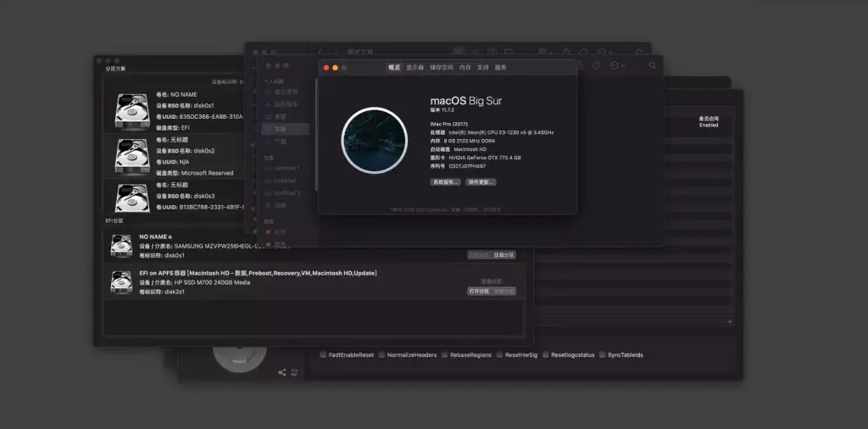Viewport: 868px width, 429px height.
Task: Select '磁盘类型: Microsoft Reserved' text
Action: click(x=195, y=173)
